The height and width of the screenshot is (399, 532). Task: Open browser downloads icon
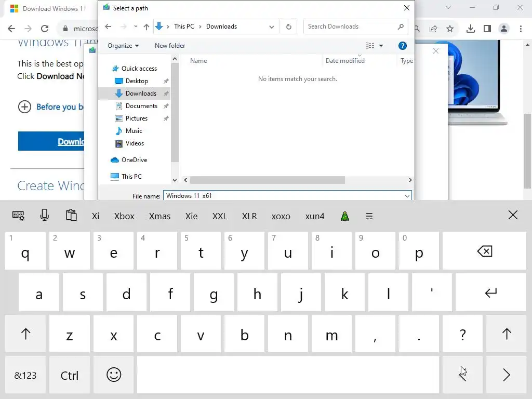tap(470, 29)
